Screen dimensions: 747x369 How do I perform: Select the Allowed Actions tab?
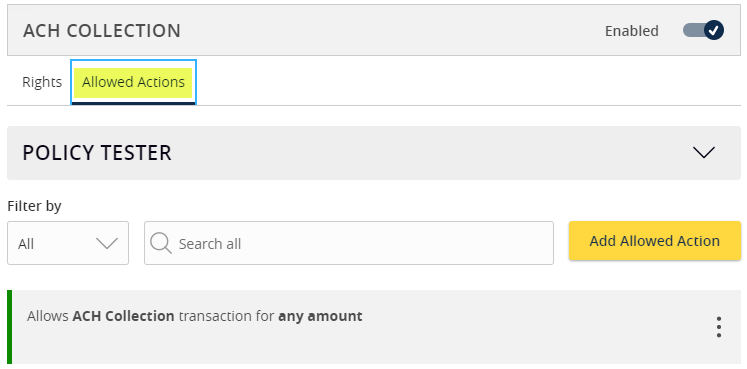pyautogui.click(x=133, y=82)
